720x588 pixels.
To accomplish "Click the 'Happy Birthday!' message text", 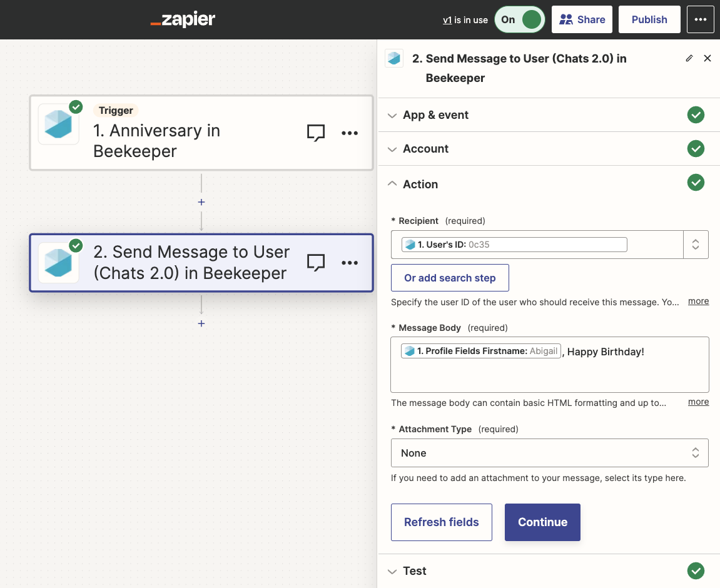I will (x=605, y=352).
